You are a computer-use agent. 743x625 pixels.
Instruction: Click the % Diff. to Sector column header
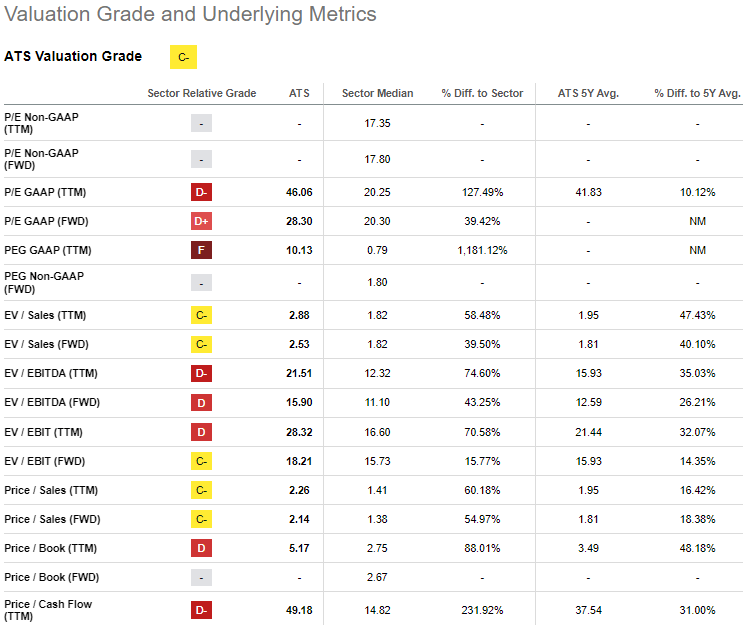[482, 93]
